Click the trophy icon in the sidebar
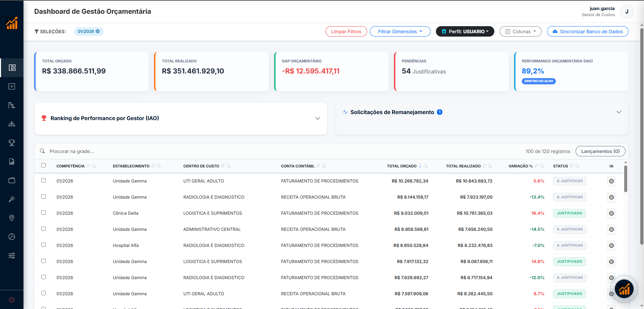This screenshot has height=309, width=644. [12, 143]
